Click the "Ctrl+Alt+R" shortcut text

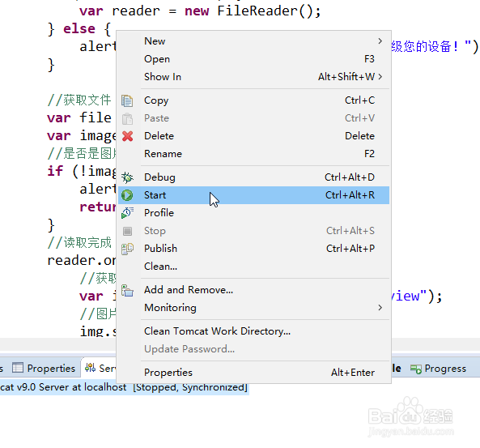[x=350, y=195]
